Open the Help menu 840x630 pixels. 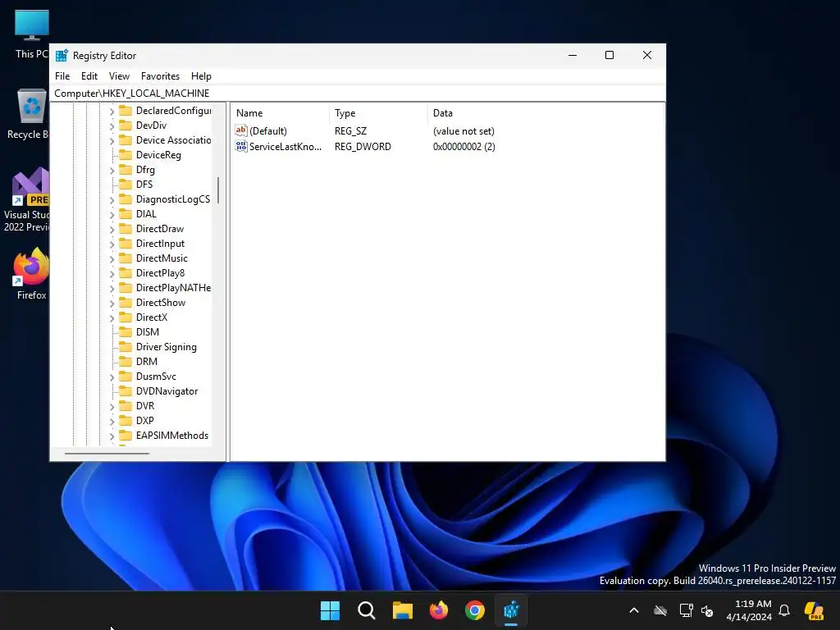pyautogui.click(x=201, y=76)
